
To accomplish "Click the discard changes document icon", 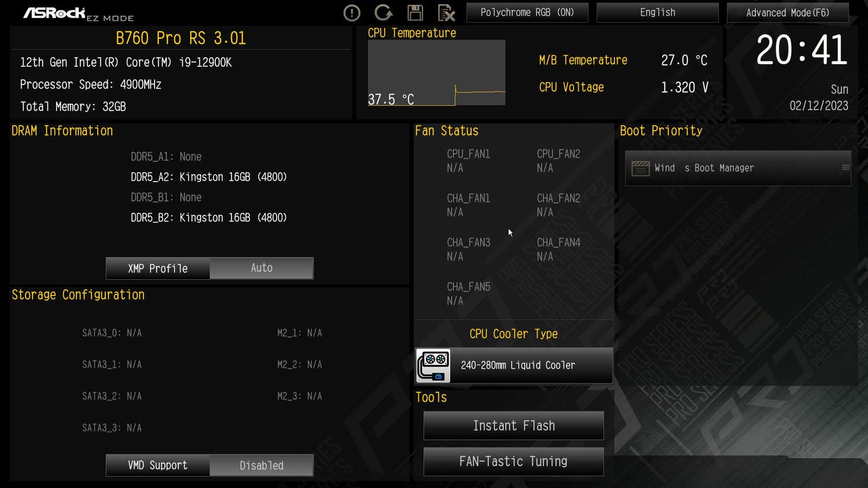I will 446,13.
